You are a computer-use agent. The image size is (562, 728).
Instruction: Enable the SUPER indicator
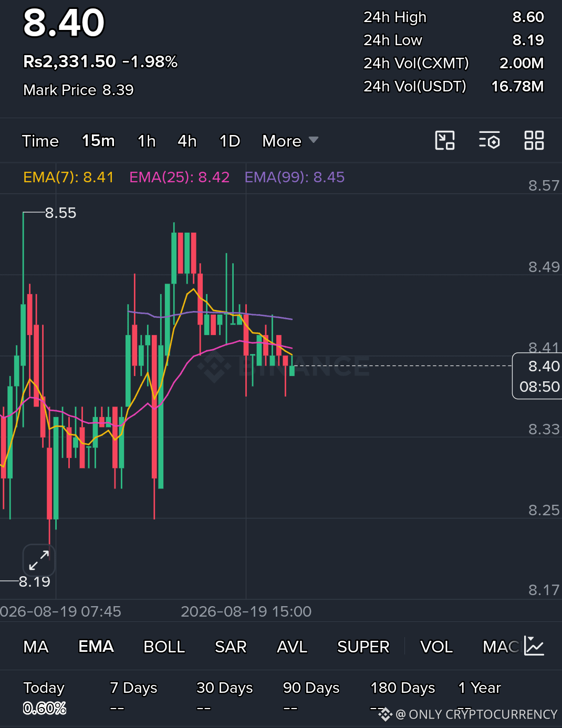pos(363,647)
